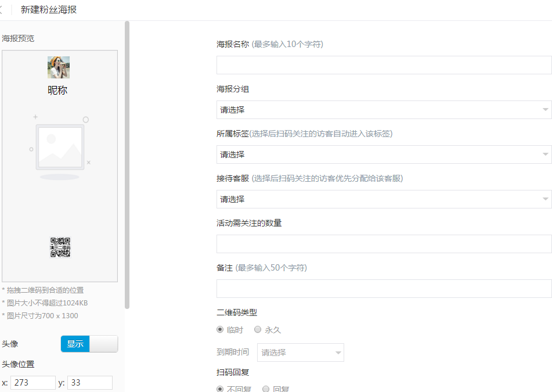Select the 临时 QR code type

220,329
